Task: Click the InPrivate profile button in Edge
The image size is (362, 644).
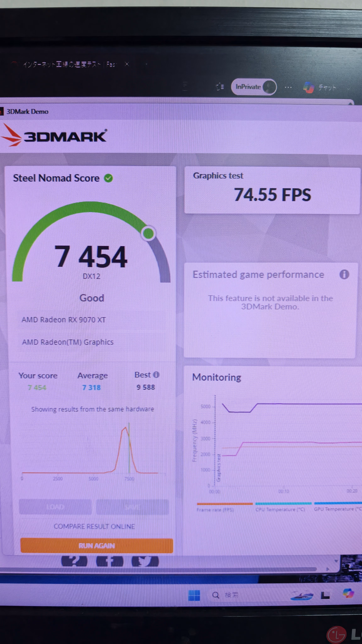Action: click(x=254, y=87)
